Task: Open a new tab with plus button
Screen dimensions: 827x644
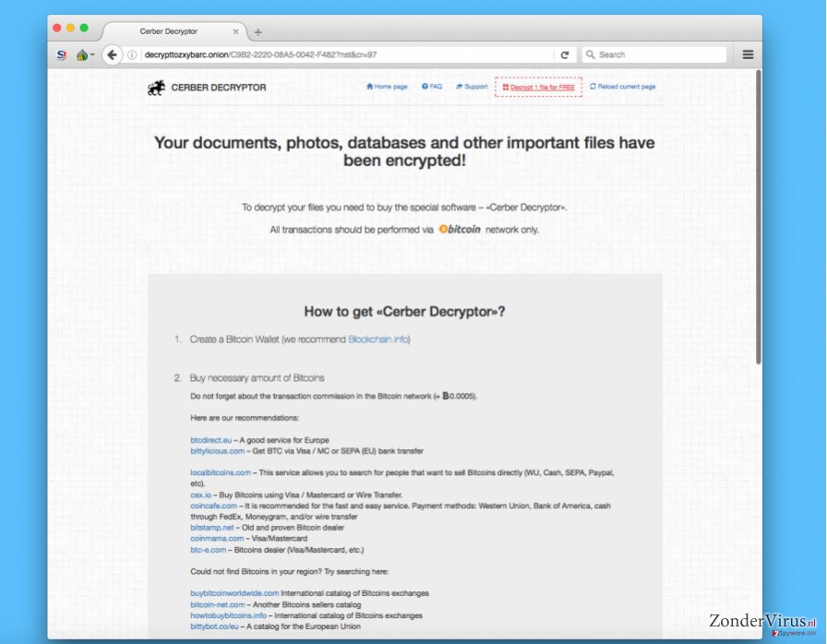Action: pyautogui.click(x=258, y=32)
